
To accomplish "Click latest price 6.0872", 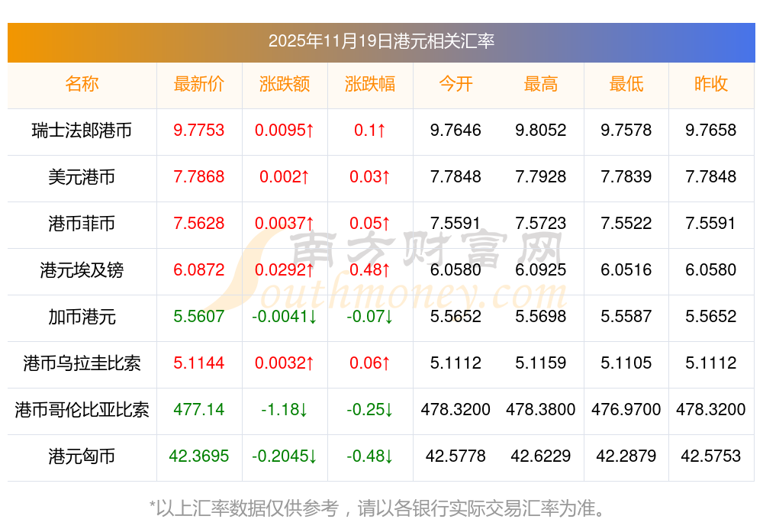I will click(x=199, y=269).
